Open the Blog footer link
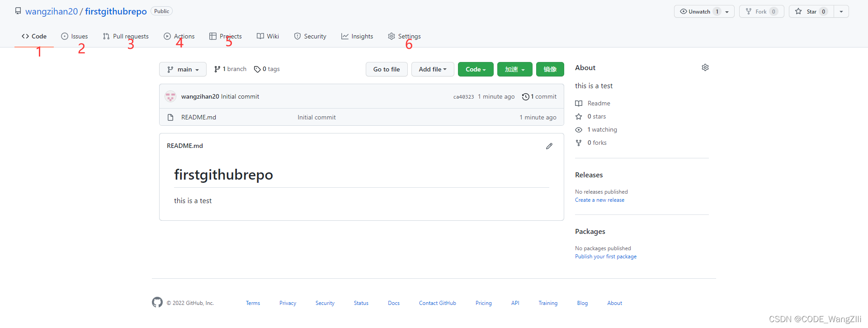Screen dimensions: 868x328 coord(582,303)
